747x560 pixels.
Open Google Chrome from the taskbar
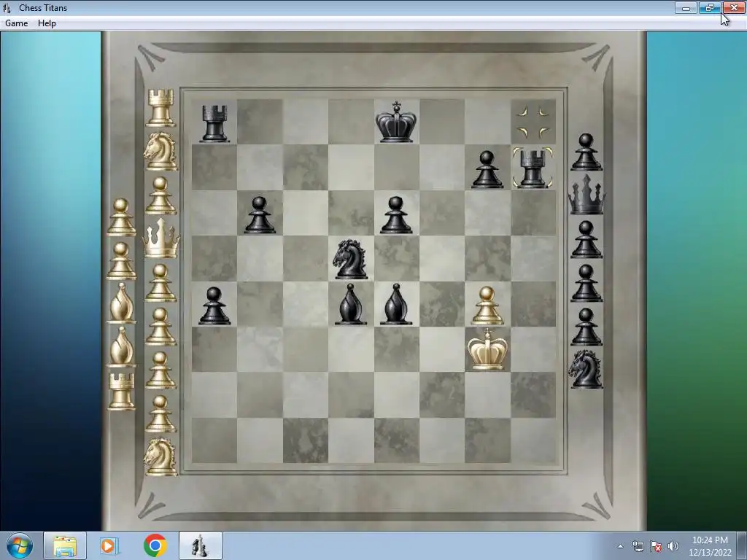[155, 545]
